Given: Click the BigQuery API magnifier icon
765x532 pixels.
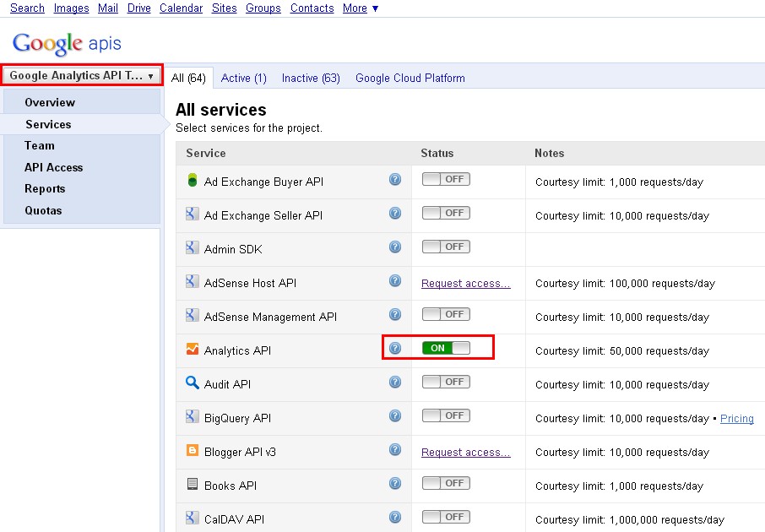Looking at the screenshot, I should [191, 415].
